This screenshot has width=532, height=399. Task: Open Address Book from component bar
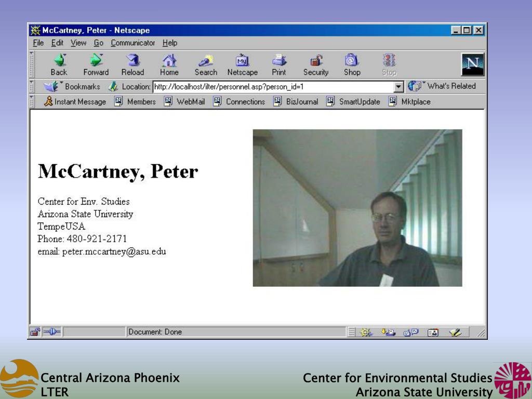point(433,332)
